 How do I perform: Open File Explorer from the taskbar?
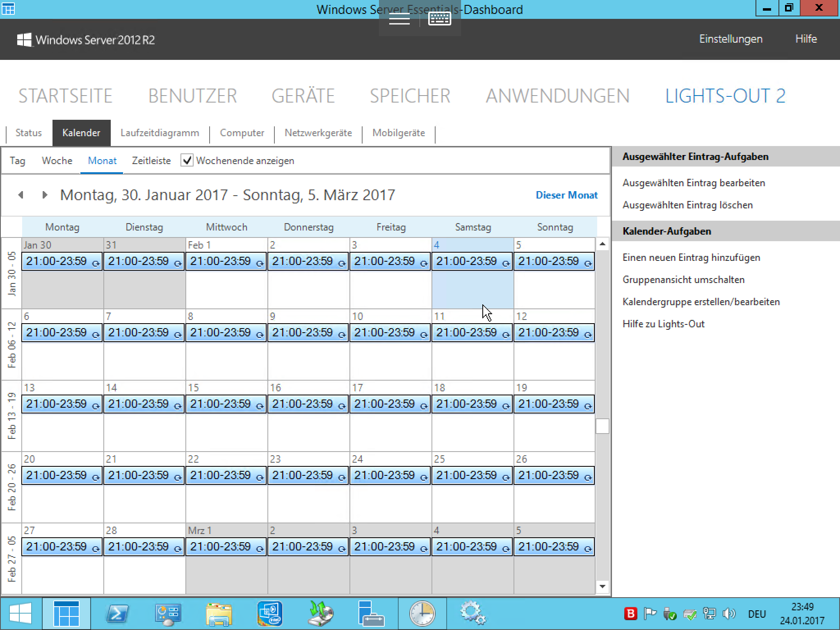(219, 614)
